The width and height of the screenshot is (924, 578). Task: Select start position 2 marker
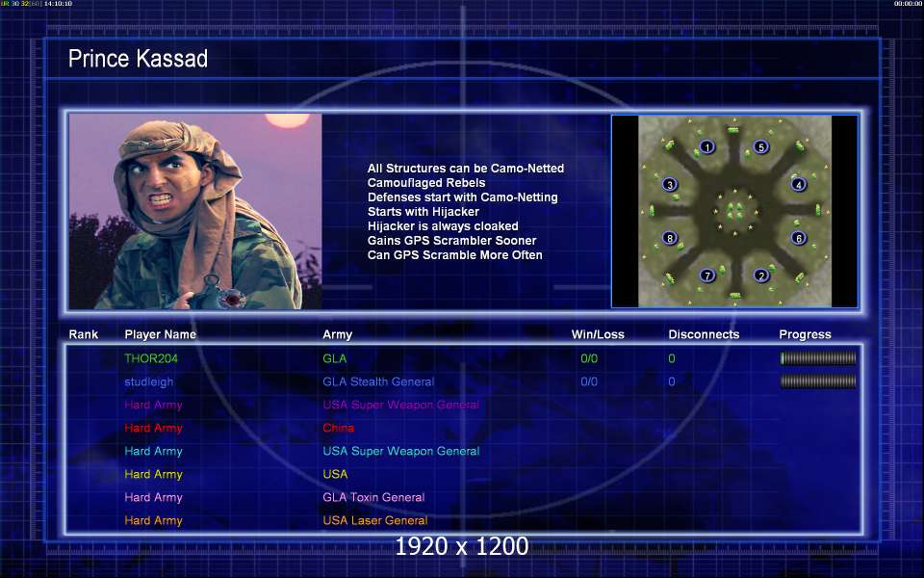[x=760, y=276]
